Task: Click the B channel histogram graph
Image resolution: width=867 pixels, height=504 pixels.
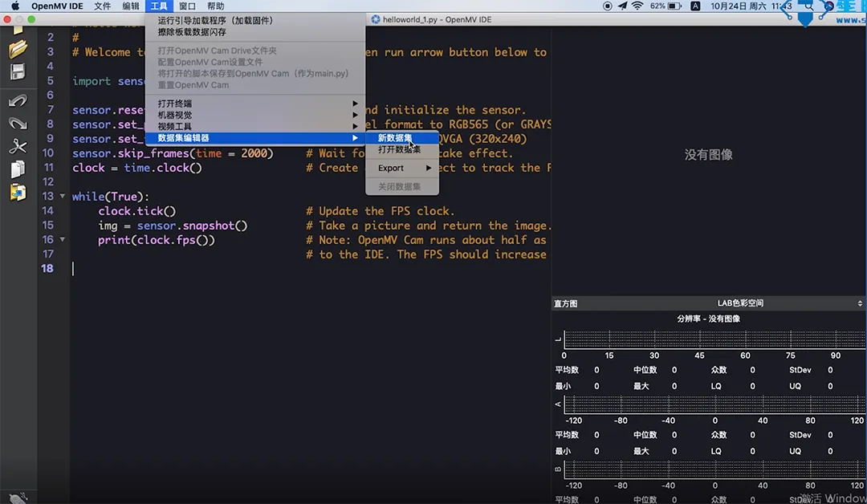Action: click(714, 469)
